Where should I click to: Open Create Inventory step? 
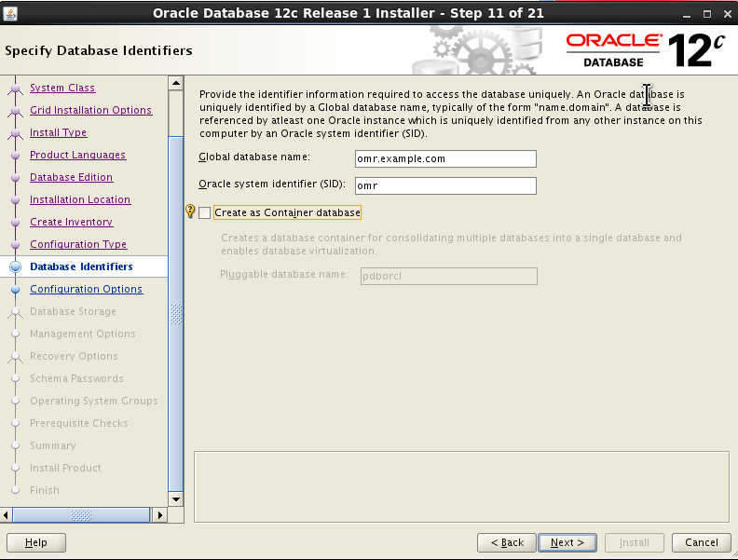(71, 222)
